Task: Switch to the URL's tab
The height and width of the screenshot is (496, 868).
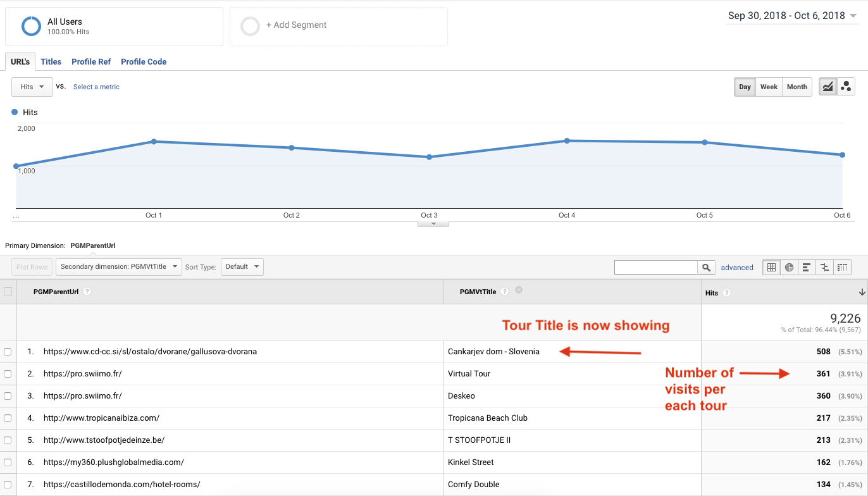Action: (20, 62)
